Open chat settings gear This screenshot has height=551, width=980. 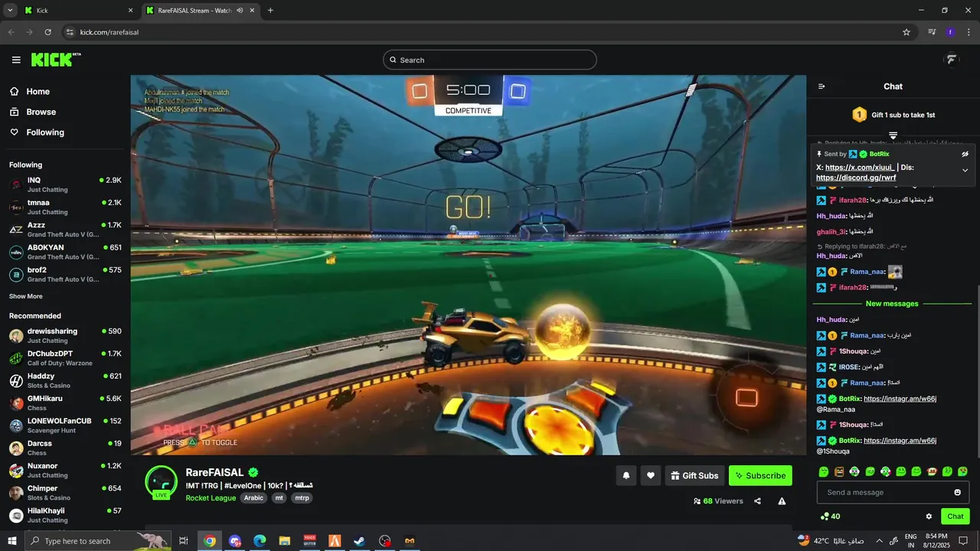[929, 517]
